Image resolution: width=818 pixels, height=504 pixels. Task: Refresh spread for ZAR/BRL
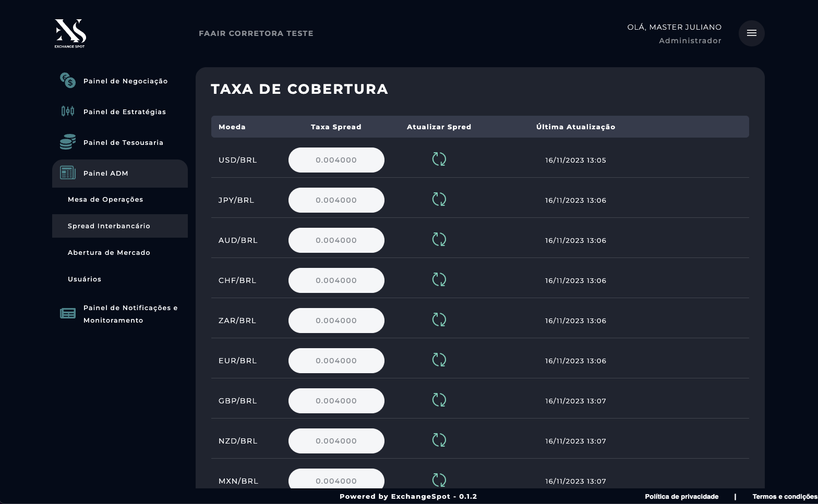click(x=439, y=320)
